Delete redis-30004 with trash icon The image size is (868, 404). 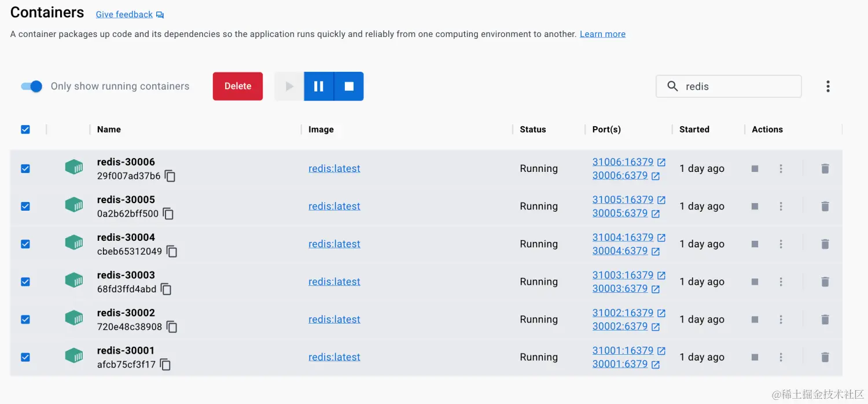pyautogui.click(x=825, y=244)
